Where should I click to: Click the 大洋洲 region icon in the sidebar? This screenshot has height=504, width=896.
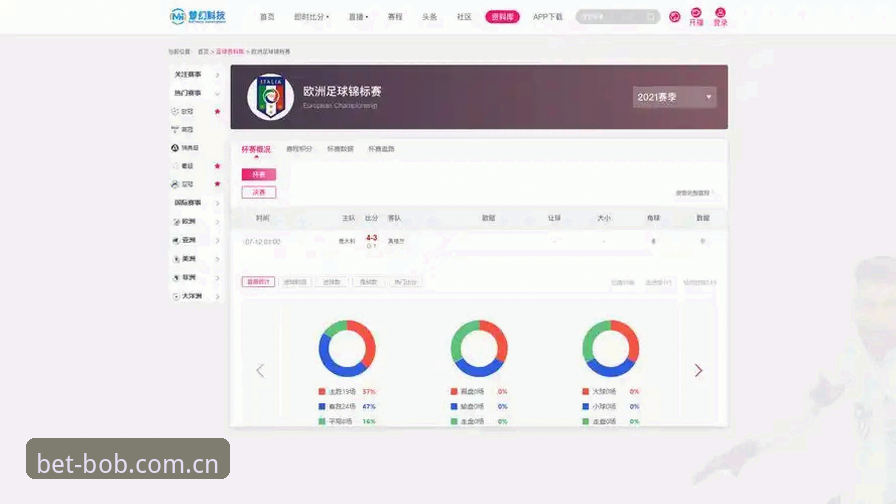click(x=176, y=297)
